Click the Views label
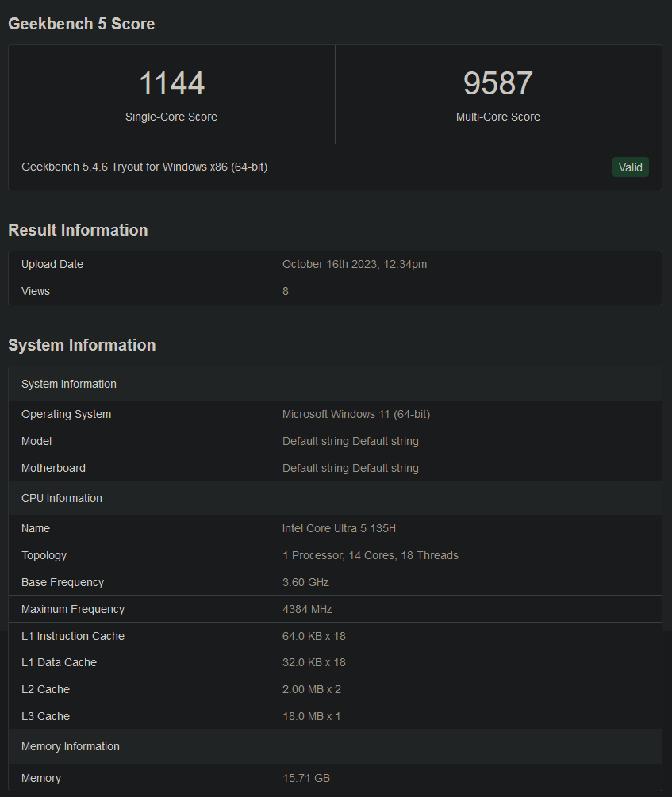The image size is (672, 797). point(36,291)
